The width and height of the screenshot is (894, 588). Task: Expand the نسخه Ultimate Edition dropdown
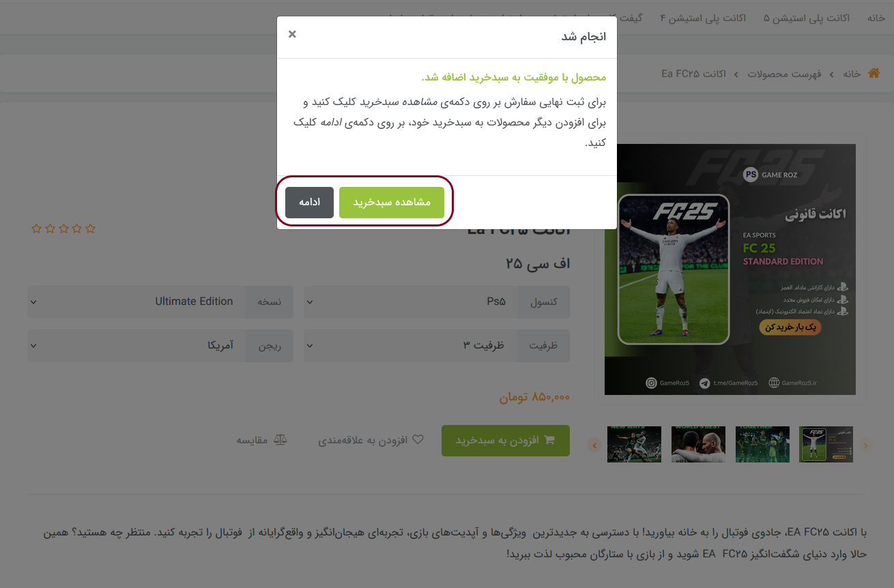160,302
